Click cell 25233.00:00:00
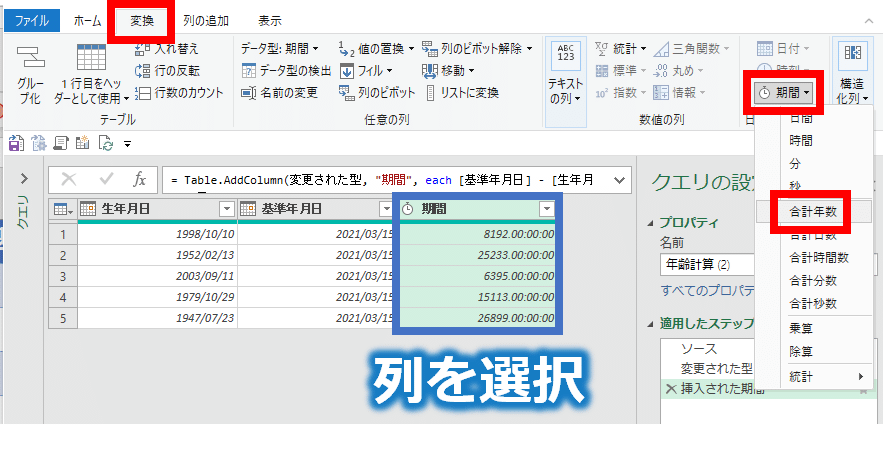883x468 pixels. tap(477, 255)
